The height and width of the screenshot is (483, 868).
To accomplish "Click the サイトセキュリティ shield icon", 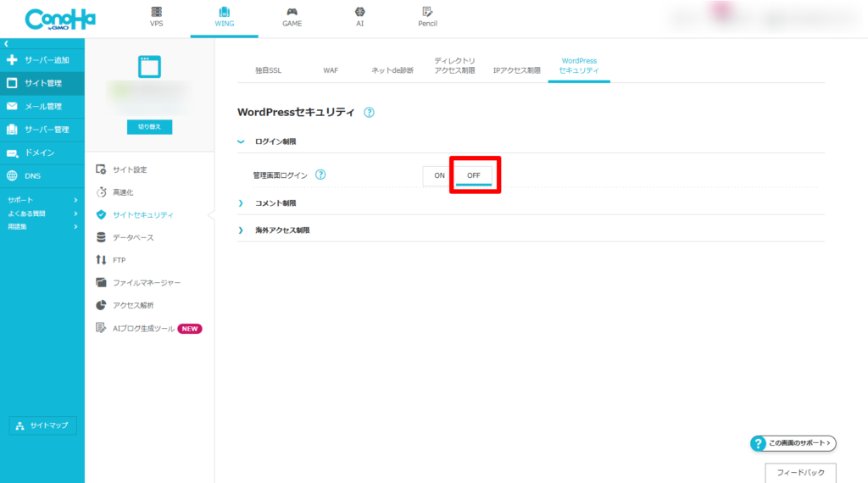I will [x=101, y=214].
